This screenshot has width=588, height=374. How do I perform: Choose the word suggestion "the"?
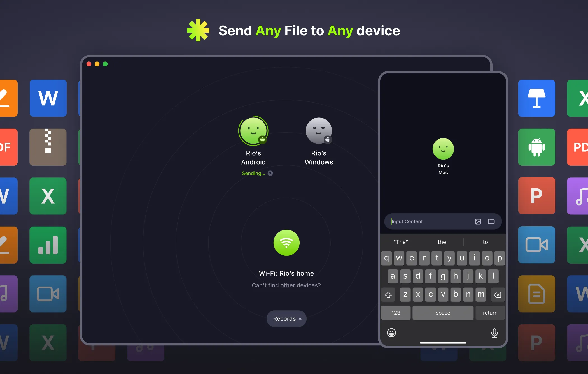pyautogui.click(x=442, y=242)
